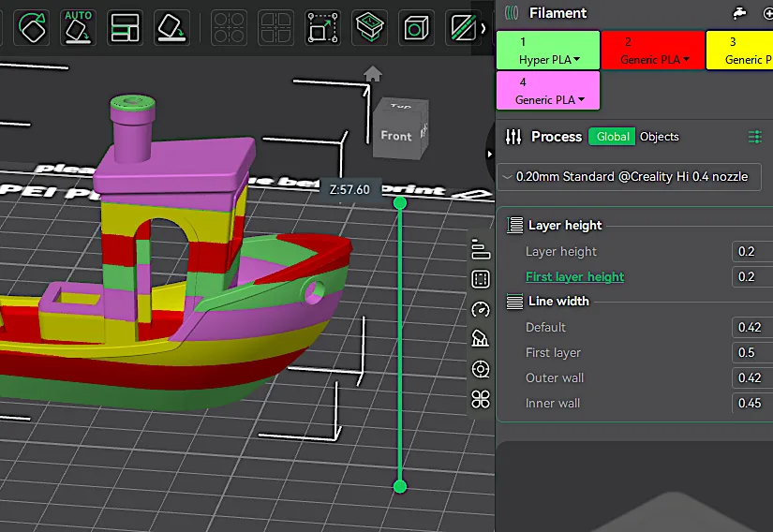Click the home view icon

coord(373,74)
